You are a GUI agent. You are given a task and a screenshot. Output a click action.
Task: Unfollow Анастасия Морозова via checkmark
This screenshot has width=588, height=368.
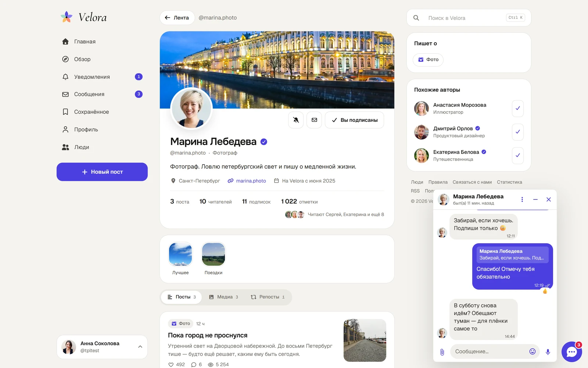point(517,109)
